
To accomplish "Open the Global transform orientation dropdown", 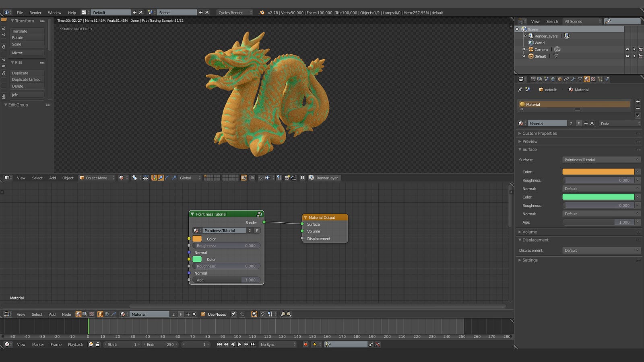I will pyautogui.click(x=190, y=178).
